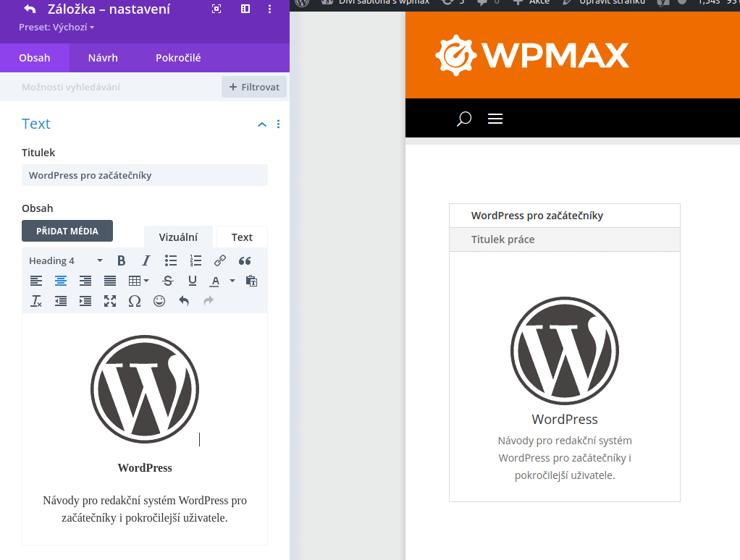
Task: Click the editor undo arrow
Action: tap(184, 301)
